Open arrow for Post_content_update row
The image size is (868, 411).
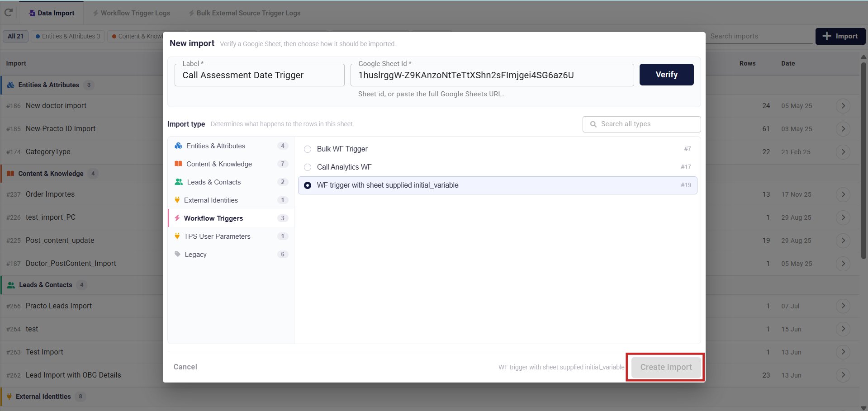tap(843, 241)
